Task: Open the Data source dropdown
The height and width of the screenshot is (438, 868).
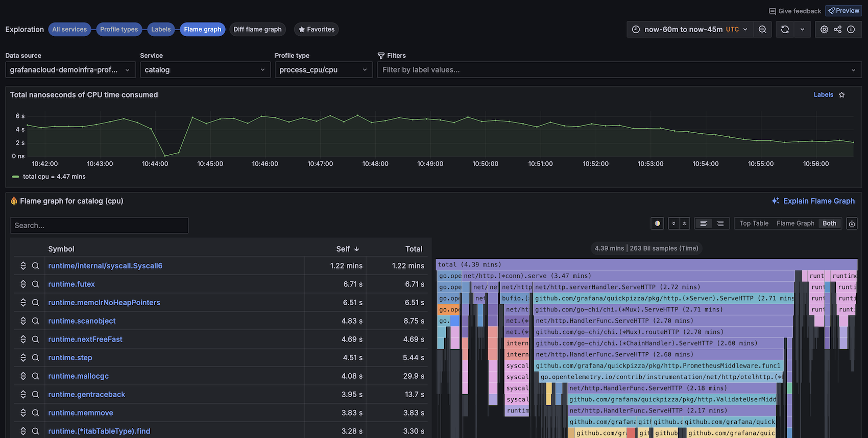Action: point(70,70)
